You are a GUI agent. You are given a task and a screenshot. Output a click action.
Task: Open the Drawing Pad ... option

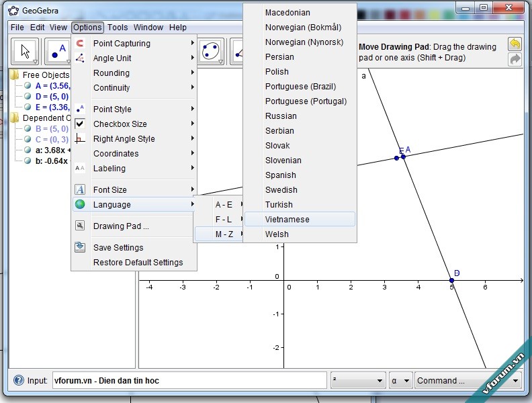pyautogui.click(x=134, y=226)
